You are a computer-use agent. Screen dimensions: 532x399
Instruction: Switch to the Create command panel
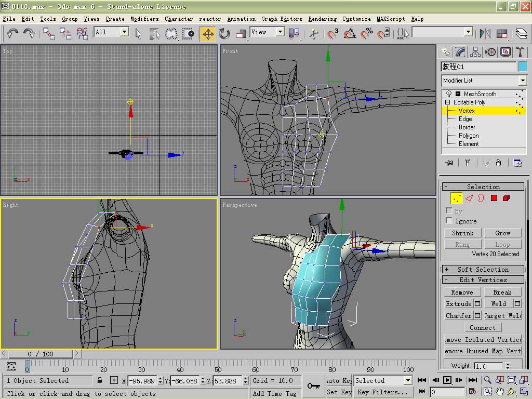pos(446,52)
